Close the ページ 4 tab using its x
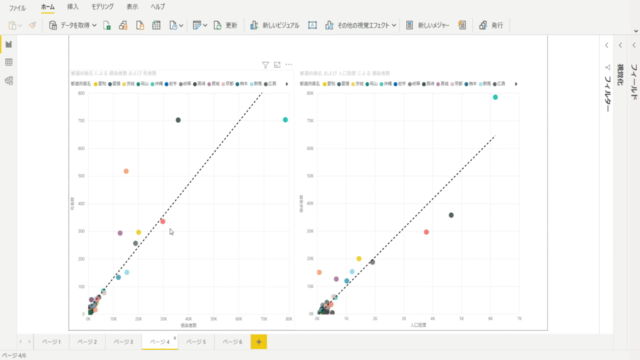This screenshot has height=360, width=640. point(175,338)
